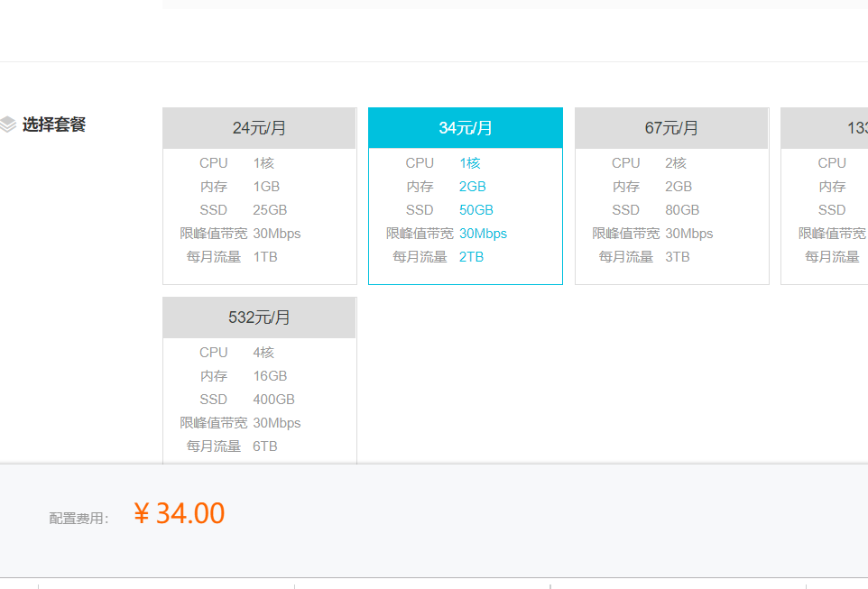Pick the 532元/月 plan
The image size is (868, 589).
pos(259,318)
